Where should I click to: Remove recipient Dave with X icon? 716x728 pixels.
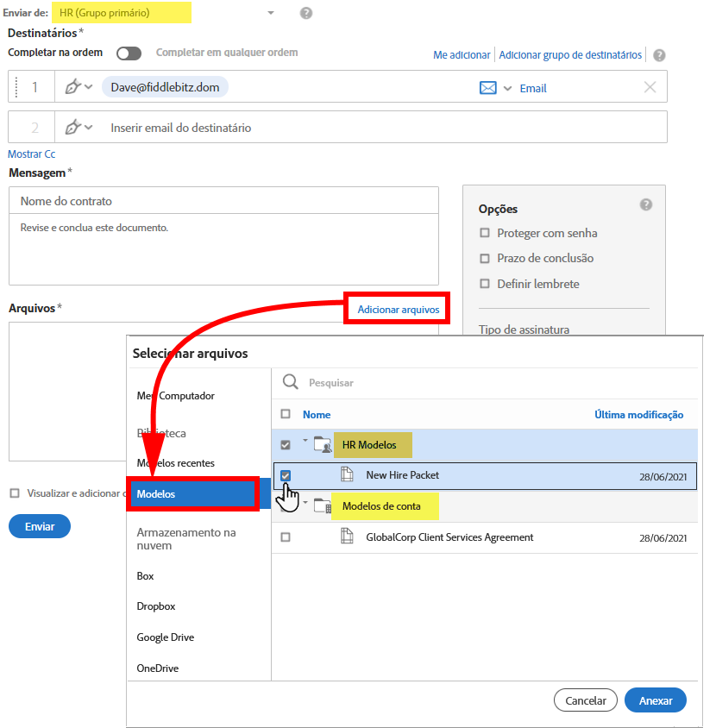(650, 87)
